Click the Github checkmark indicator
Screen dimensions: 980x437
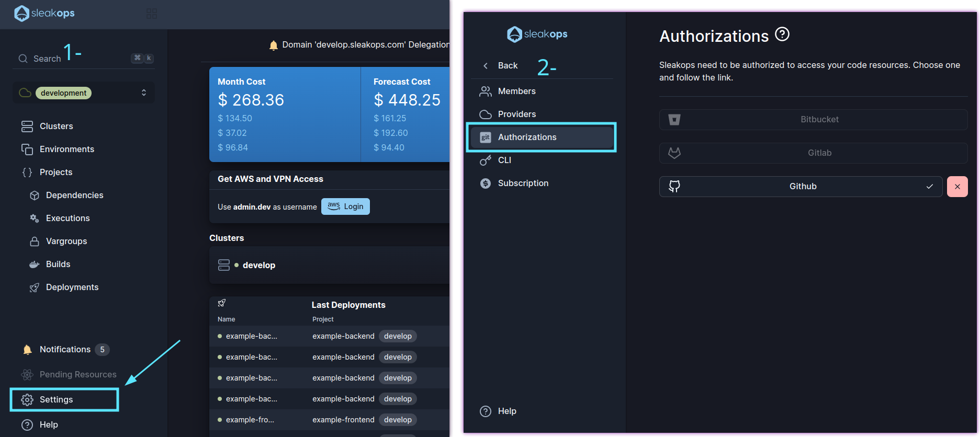tap(930, 187)
